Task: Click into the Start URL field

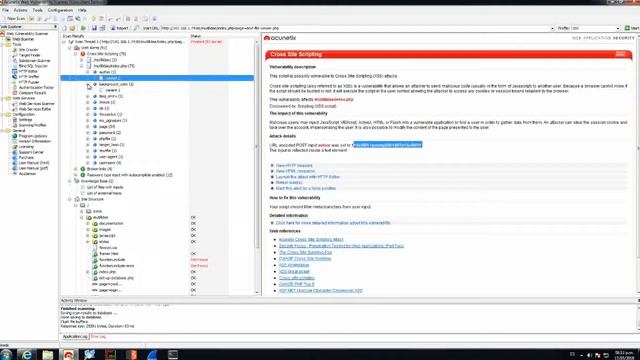Action: [x=355, y=28]
